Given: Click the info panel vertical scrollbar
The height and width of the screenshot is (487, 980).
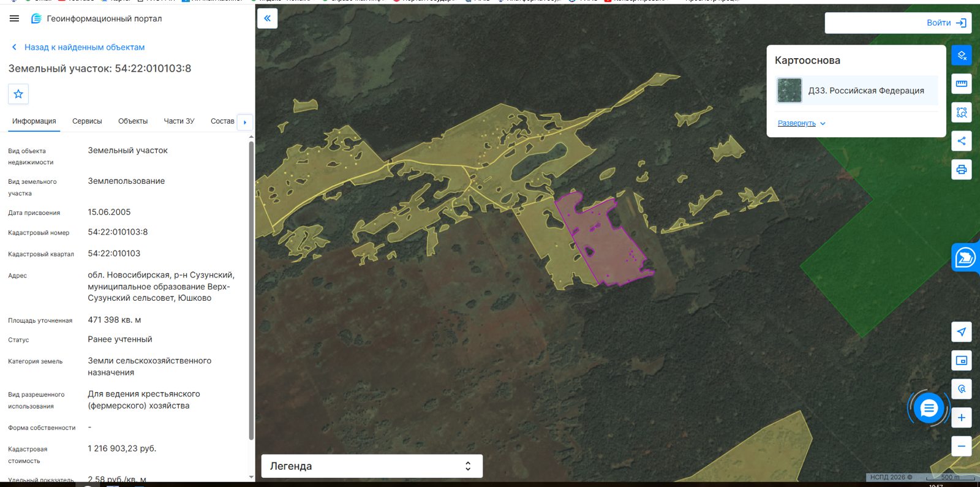Looking at the screenshot, I should 251,291.
